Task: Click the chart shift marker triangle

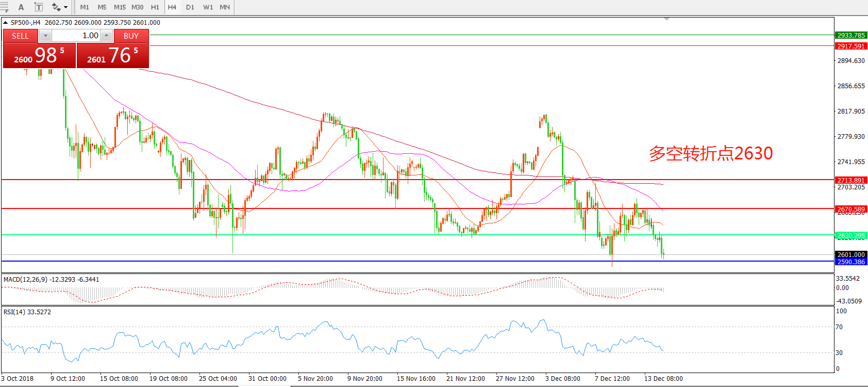Action: (666, 19)
